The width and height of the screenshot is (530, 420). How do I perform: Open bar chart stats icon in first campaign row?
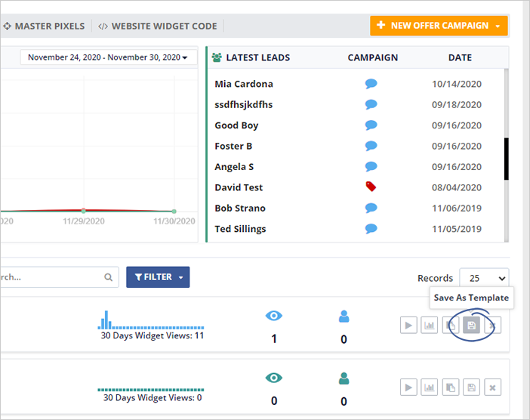click(430, 326)
